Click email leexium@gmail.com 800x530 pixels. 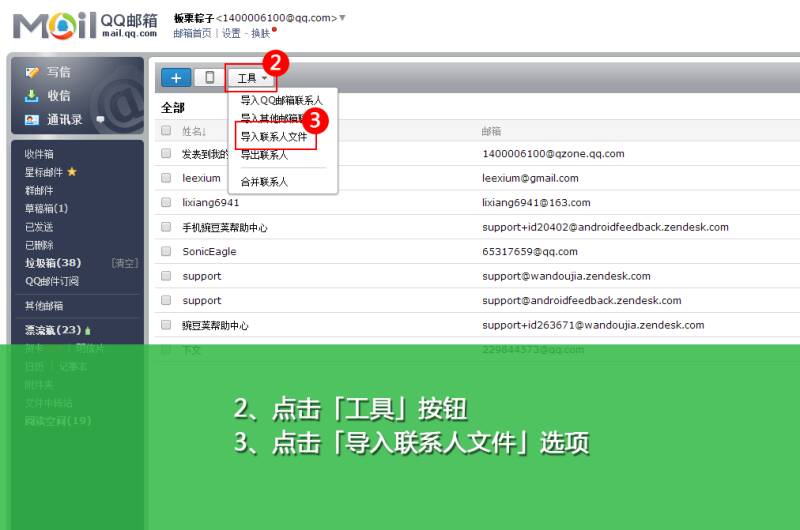pos(530,178)
